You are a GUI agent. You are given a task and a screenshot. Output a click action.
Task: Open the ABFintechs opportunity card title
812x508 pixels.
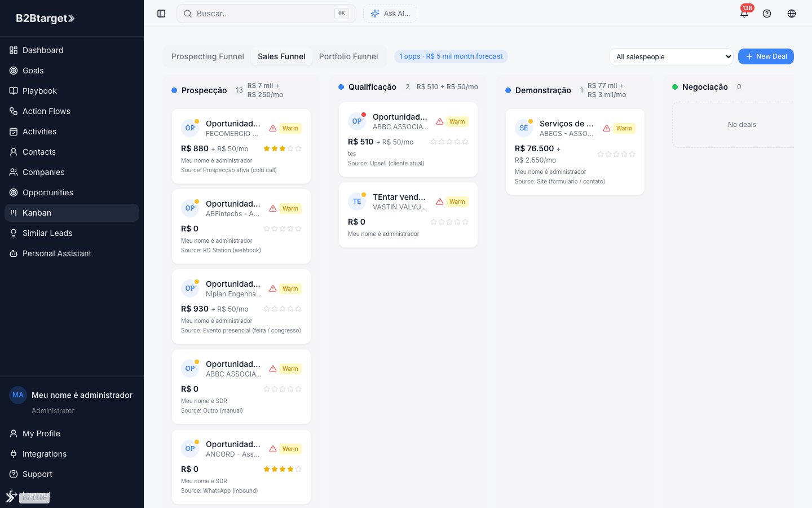[x=233, y=204]
